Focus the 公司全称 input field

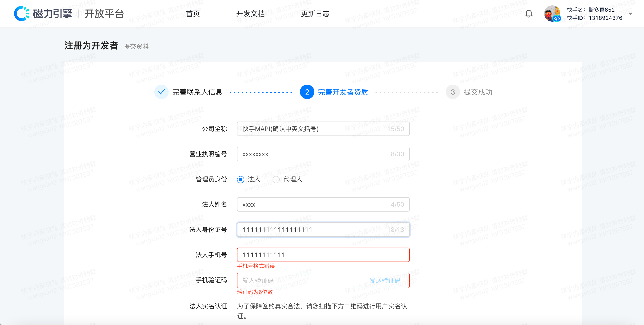click(323, 129)
